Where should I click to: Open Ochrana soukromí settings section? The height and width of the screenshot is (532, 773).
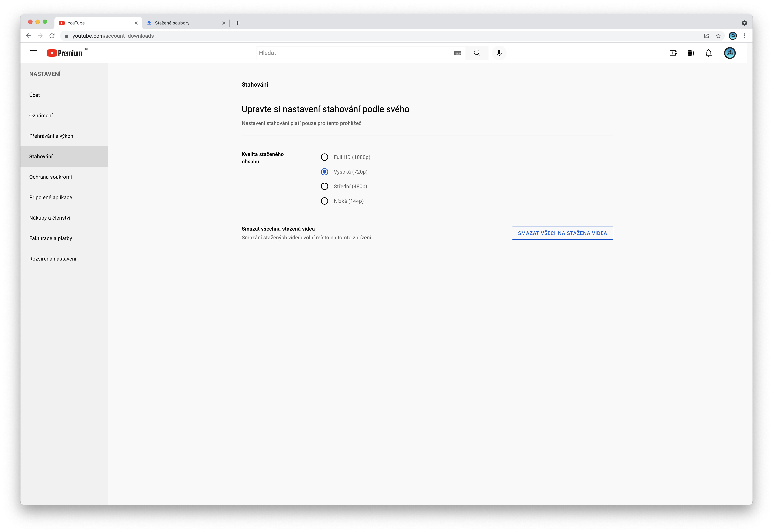pos(51,177)
